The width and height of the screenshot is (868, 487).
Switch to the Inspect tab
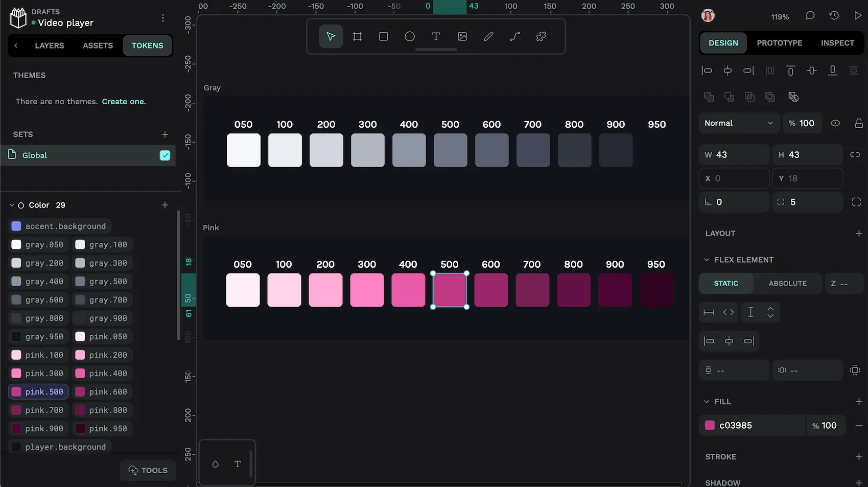pyautogui.click(x=837, y=43)
